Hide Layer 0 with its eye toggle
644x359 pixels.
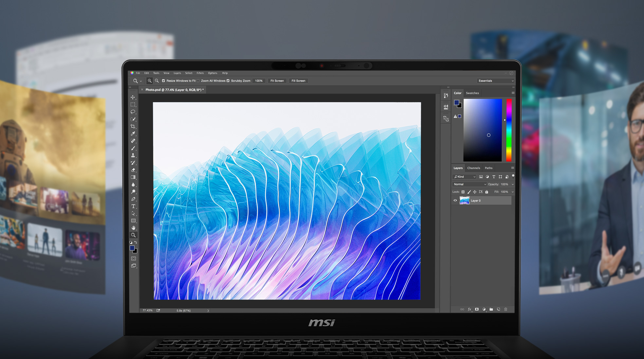455,200
